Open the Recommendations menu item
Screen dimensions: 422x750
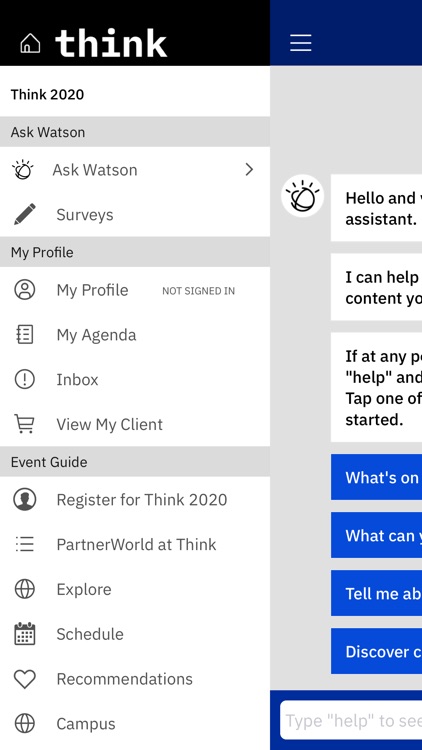point(135,679)
